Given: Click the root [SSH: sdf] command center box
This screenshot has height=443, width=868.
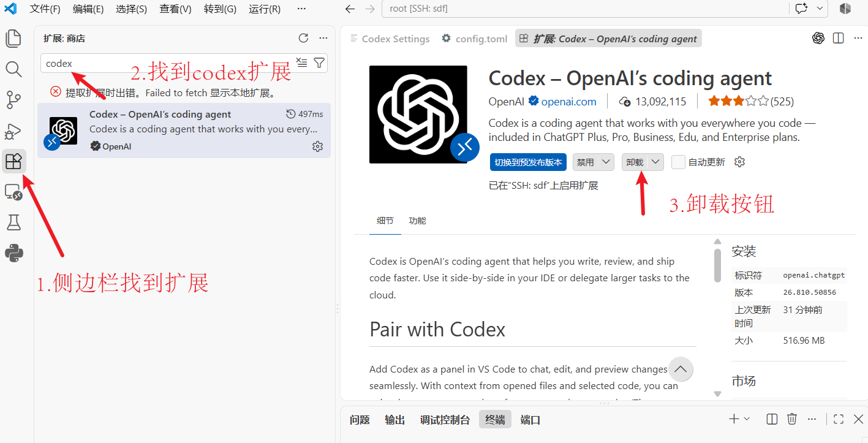Looking at the screenshot, I should click(585, 9).
